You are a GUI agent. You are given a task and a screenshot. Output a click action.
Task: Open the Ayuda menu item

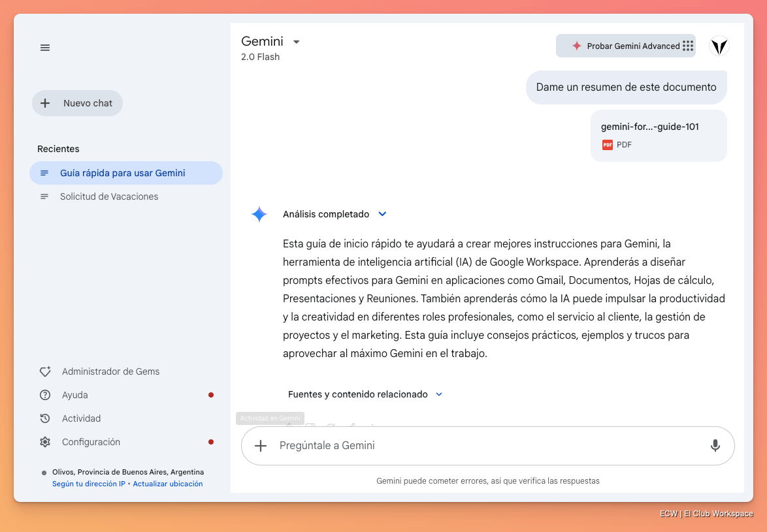point(125,395)
